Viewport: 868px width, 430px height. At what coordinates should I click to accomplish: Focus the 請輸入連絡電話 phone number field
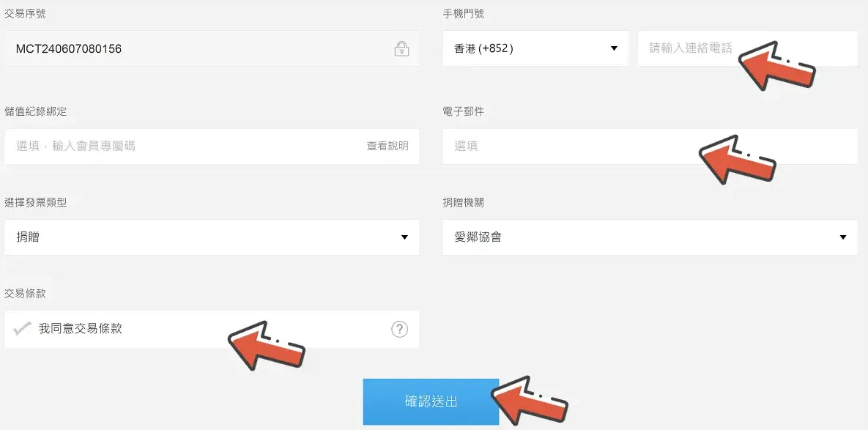[x=747, y=48]
